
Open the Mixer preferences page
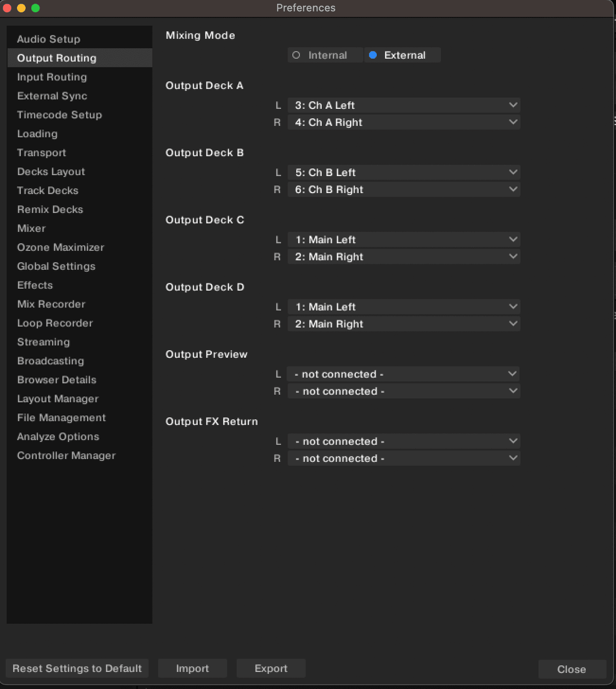tap(31, 228)
